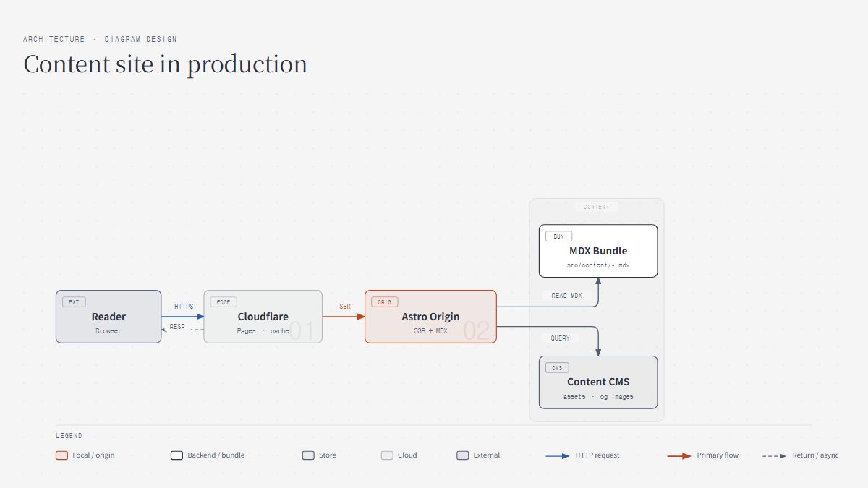868x488 pixels.
Task: Select the Store legend color swatch
Action: (308, 455)
